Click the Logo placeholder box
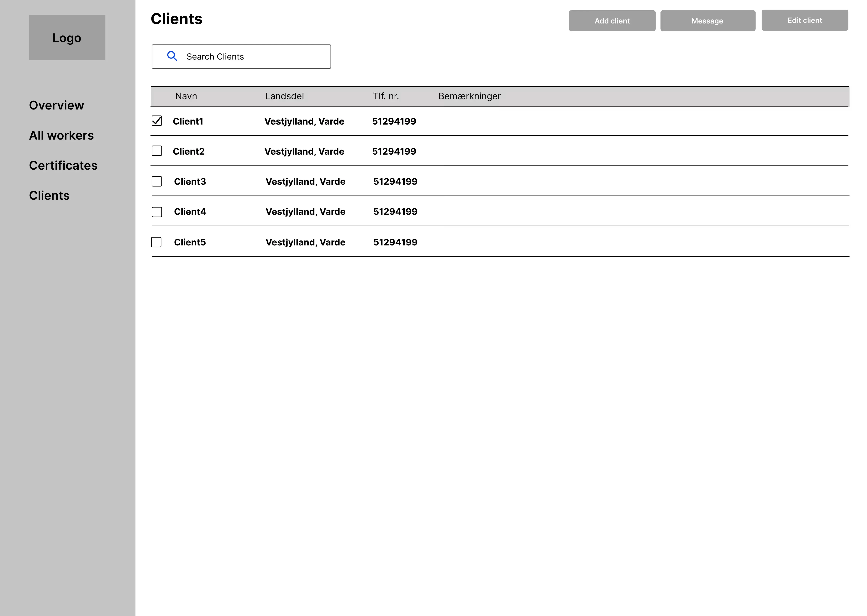The image size is (867, 616). (67, 38)
